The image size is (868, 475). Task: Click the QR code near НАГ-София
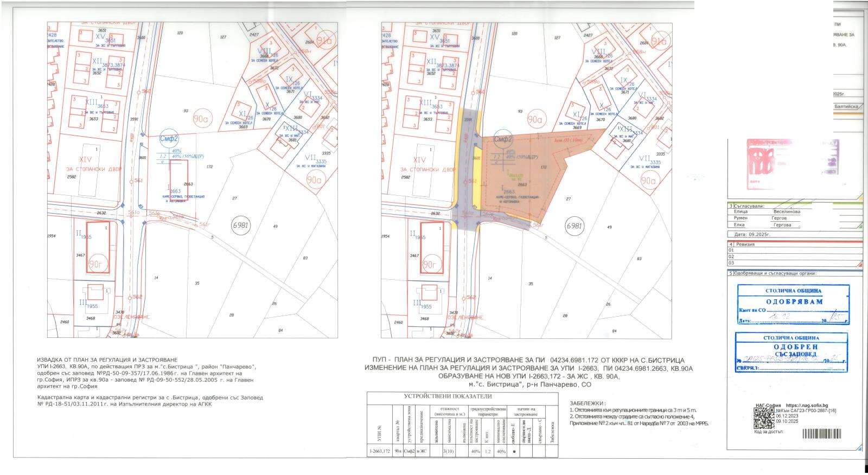(x=764, y=417)
